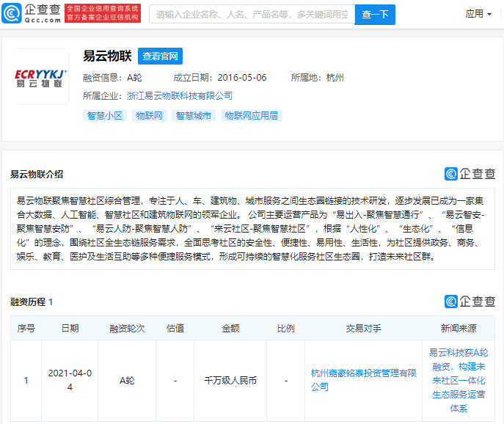Open 杭州嘉豪铭泰投资管理有限公司 investor link
The image size is (504, 424).
[364, 380]
